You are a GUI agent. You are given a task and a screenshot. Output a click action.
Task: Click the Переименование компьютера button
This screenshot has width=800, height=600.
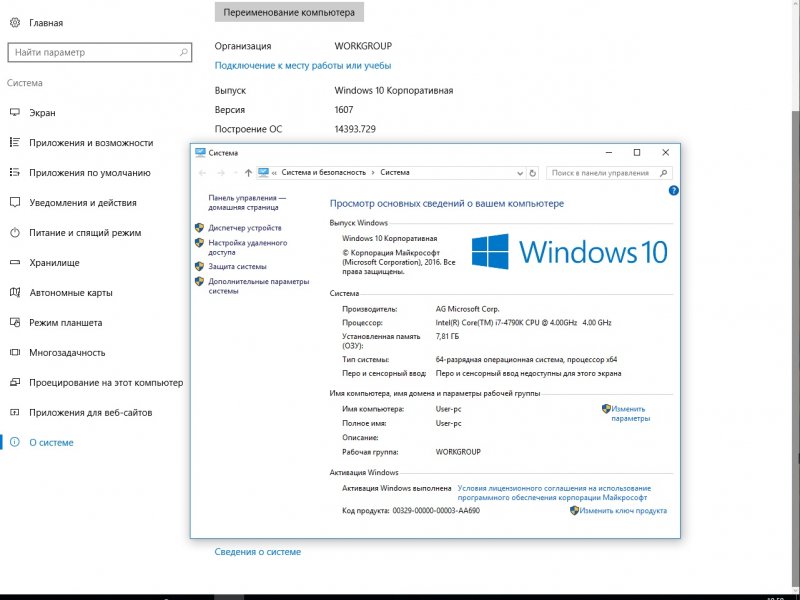tap(289, 12)
